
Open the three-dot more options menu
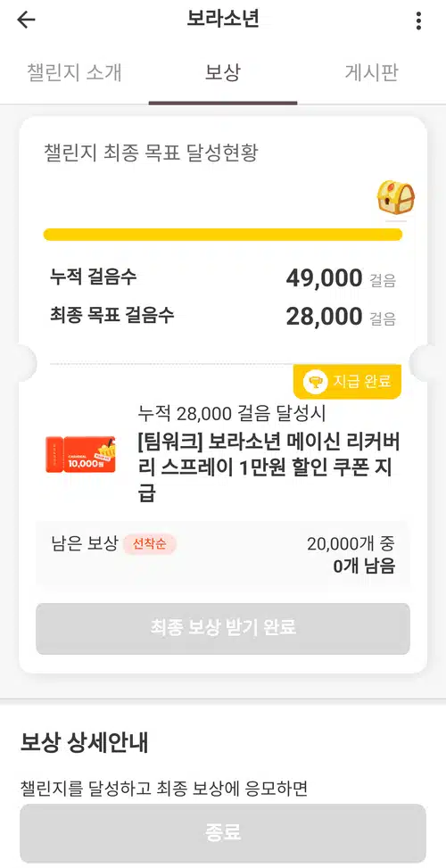[x=419, y=21]
